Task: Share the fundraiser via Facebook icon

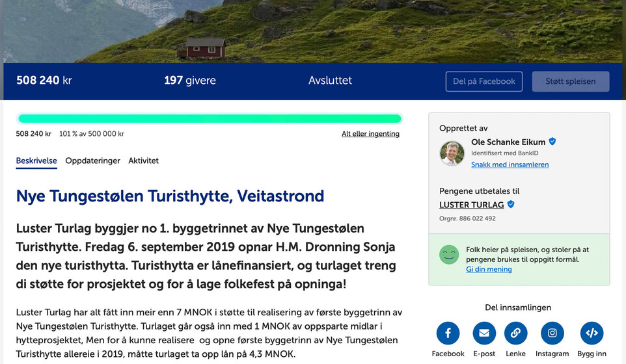Action: point(448,333)
